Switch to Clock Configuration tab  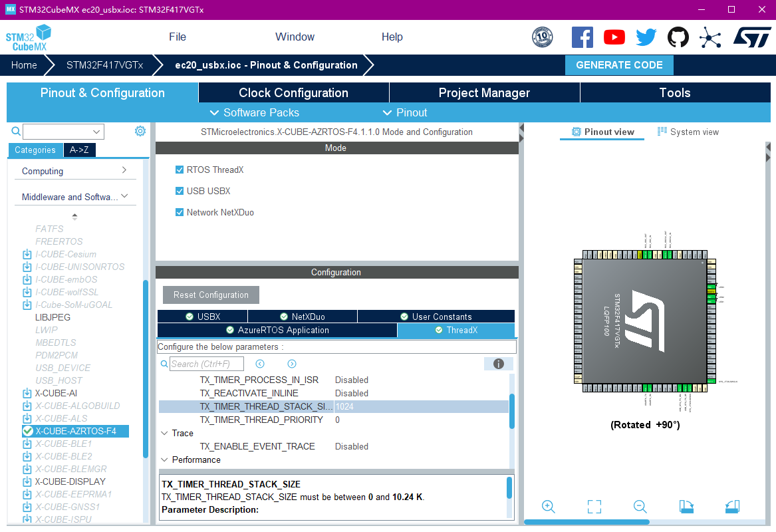(x=293, y=92)
